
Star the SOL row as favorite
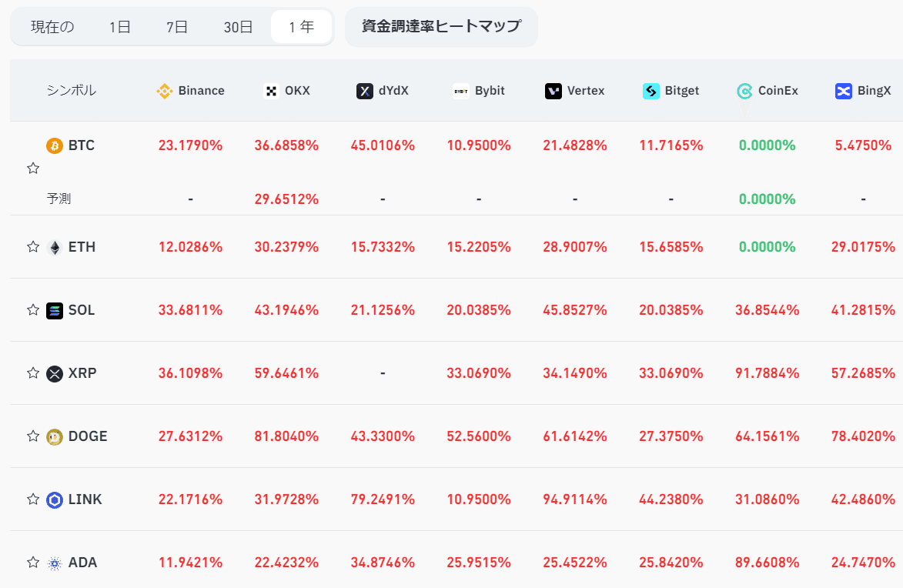[32, 310]
